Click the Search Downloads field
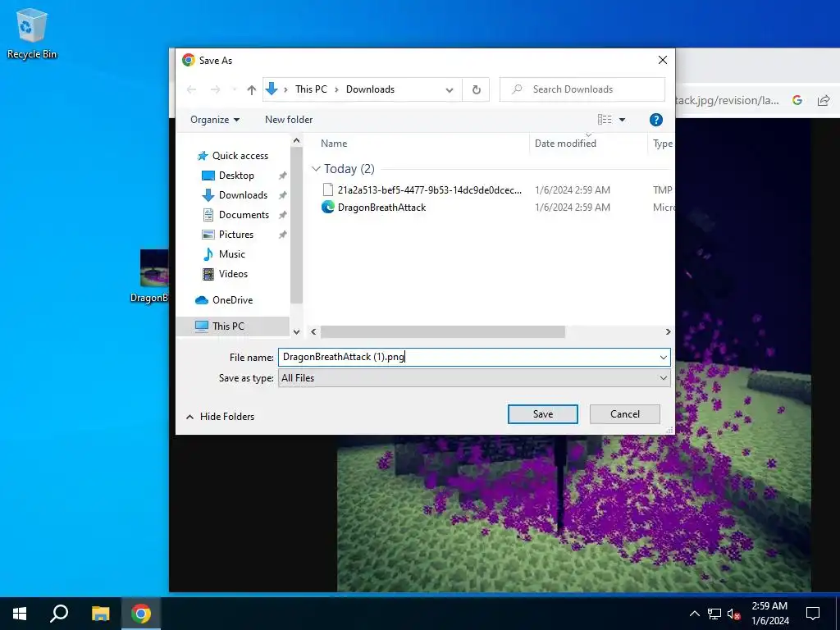The image size is (840, 630). click(582, 89)
